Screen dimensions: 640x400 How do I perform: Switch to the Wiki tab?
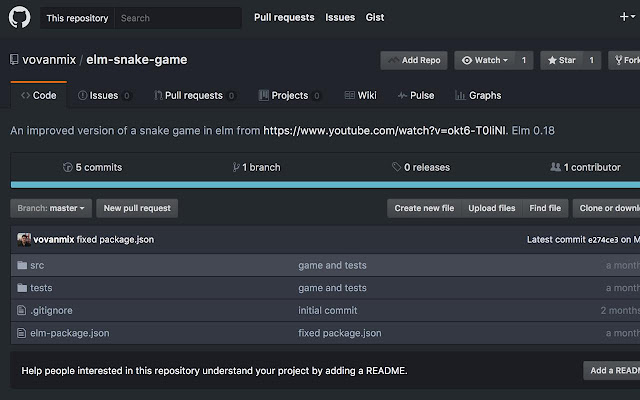point(360,96)
